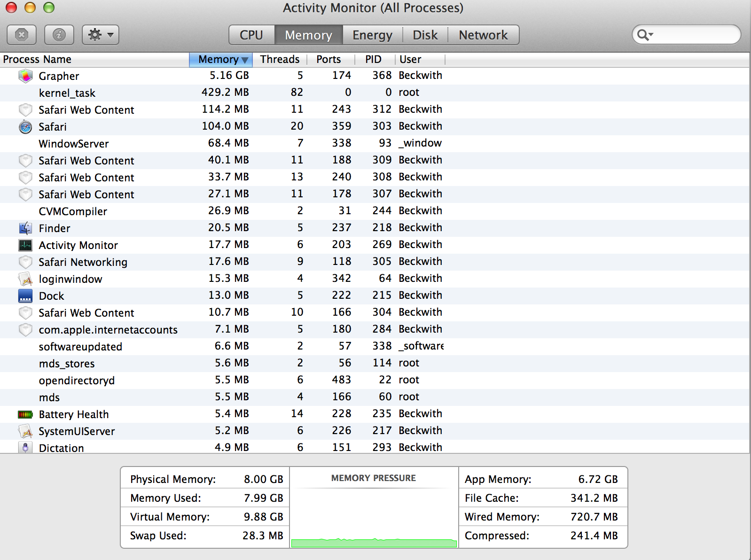Click Grapher's 5.16 GB memory value

click(x=229, y=76)
